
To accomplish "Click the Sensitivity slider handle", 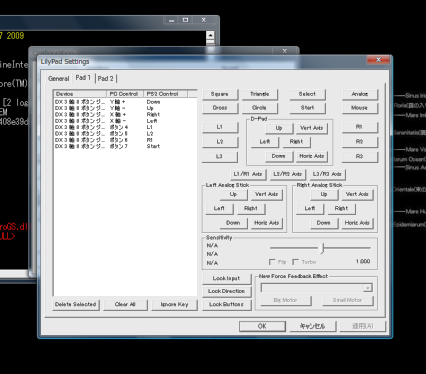I will tap(322, 248).
